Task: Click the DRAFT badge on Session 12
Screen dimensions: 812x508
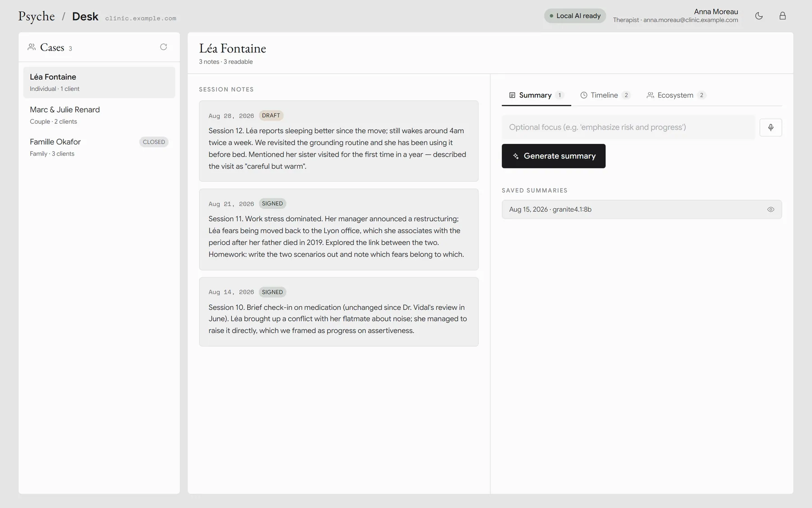Action: (x=271, y=116)
